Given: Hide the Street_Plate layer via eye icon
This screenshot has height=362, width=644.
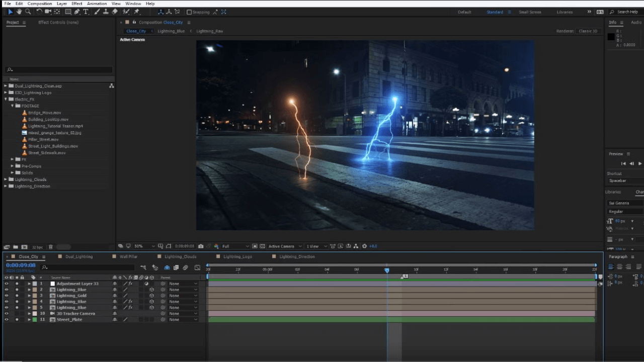Looking at the screenshot, I should tap(7, 320).
